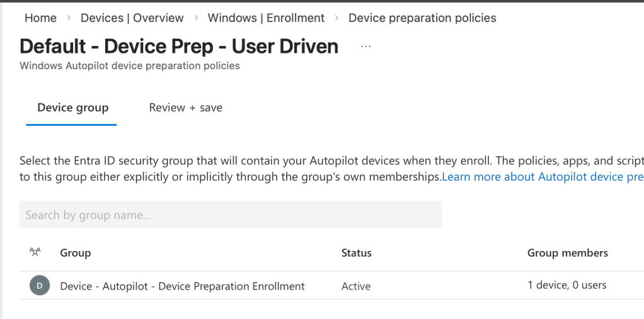Sort by the Group members column header
Screen dimensions: 644x319
click(567, 253)
